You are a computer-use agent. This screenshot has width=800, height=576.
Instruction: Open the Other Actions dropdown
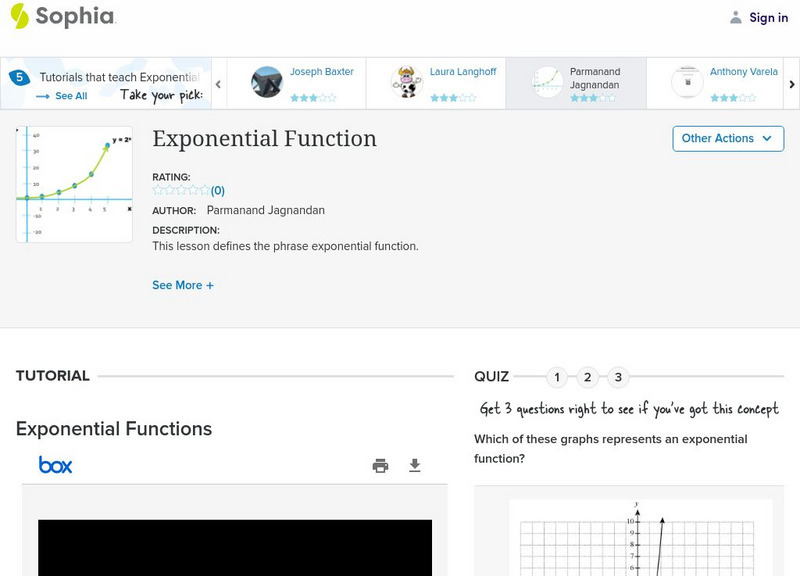pyautogui.click(x=727, y=138)
